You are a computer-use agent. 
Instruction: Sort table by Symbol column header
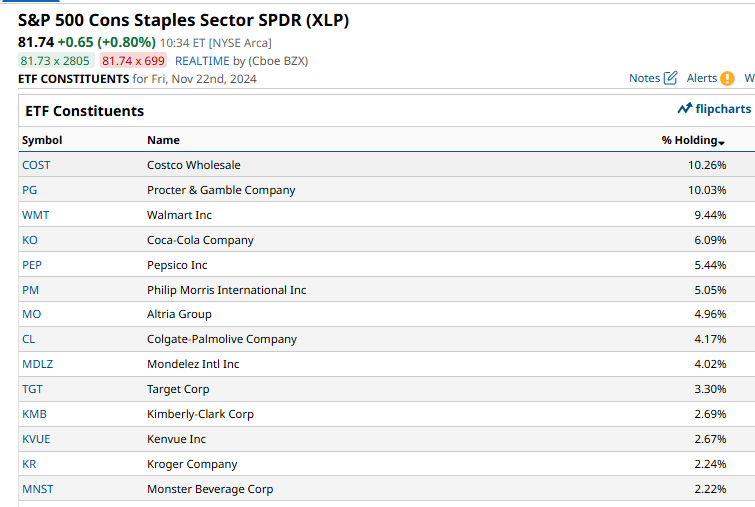(x=42, y=140)
